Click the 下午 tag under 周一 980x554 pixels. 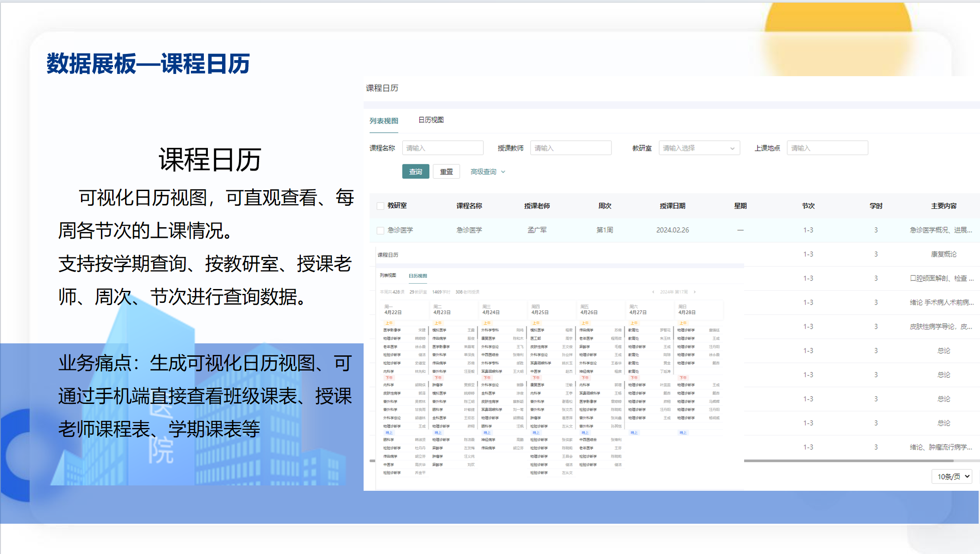pyautogui.click(x=389, y=378)
